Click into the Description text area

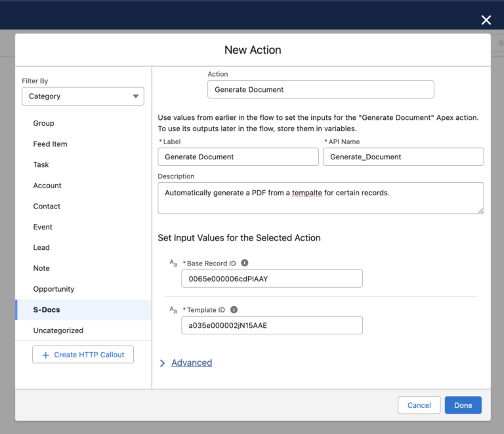[321, 198]
